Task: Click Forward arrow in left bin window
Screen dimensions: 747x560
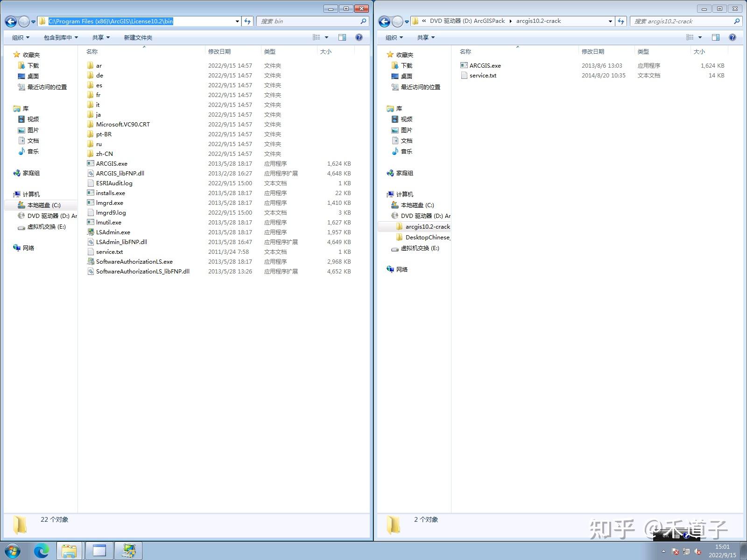Action: pyautogui.click(x=24, y=21)
